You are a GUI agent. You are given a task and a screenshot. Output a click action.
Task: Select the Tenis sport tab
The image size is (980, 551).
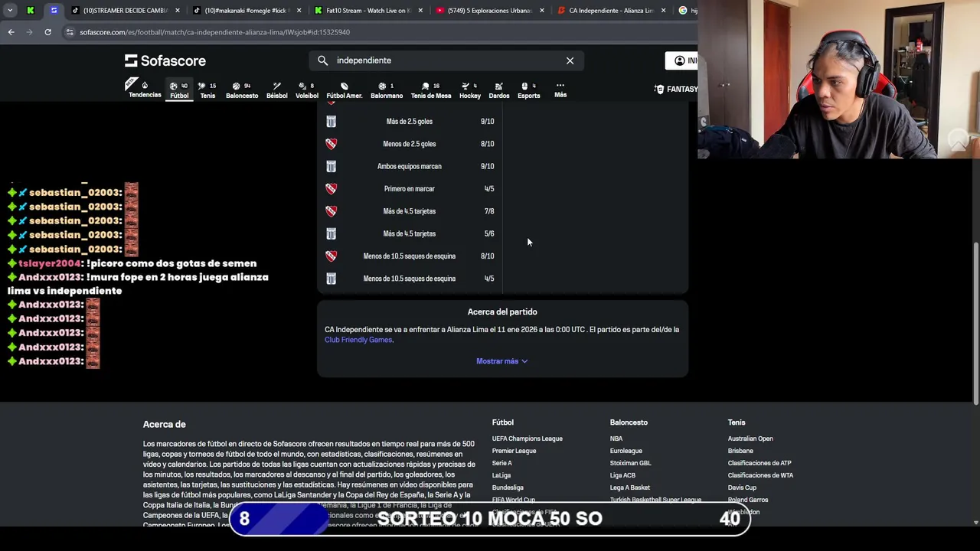coord(207,90)
